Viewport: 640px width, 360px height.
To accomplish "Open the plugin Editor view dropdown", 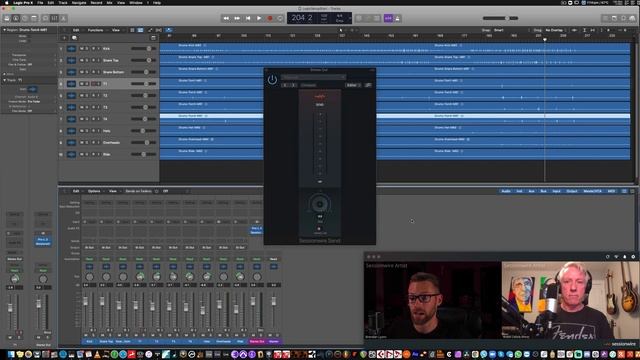I will pos(353,85).
